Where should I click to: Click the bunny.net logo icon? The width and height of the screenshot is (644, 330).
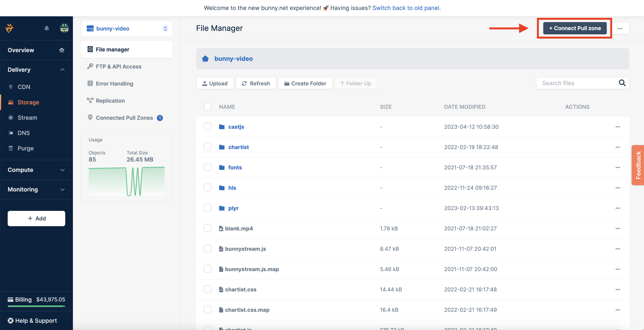(x=10, y=28)
